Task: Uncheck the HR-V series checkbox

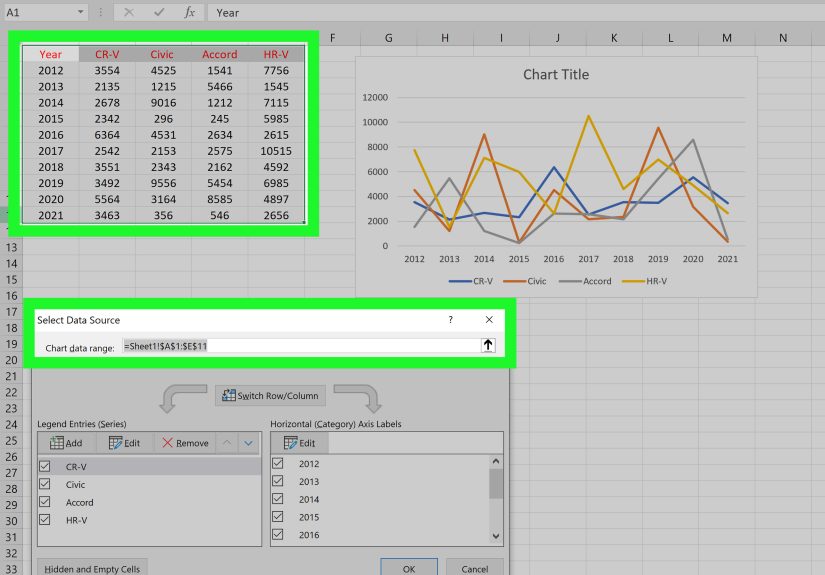Action: click(45, 520)
